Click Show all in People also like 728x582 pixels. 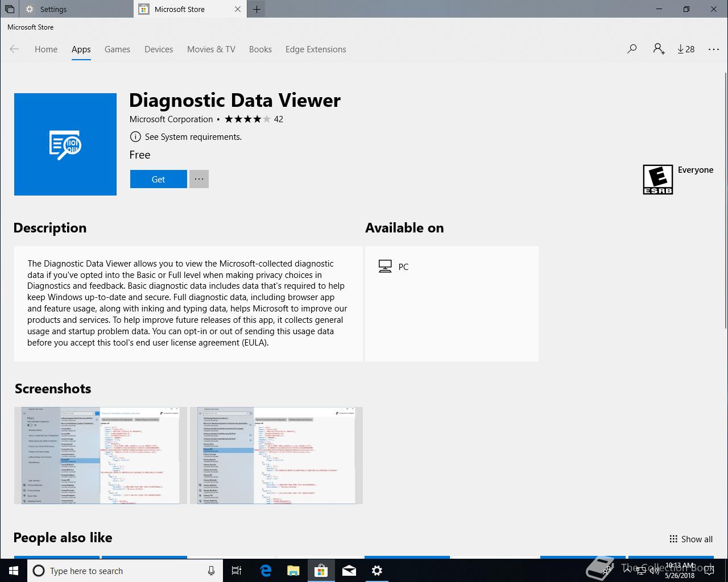pyautogui.click(x=691, y=539)
